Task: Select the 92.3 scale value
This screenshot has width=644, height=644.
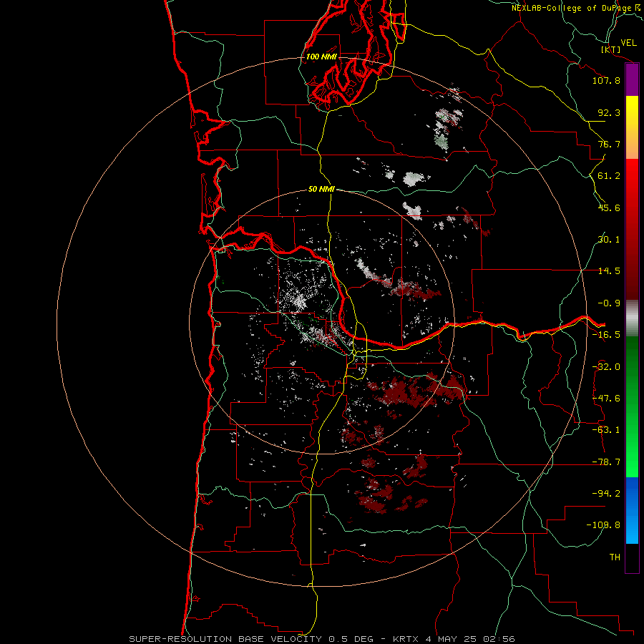Action: point(609,112)
